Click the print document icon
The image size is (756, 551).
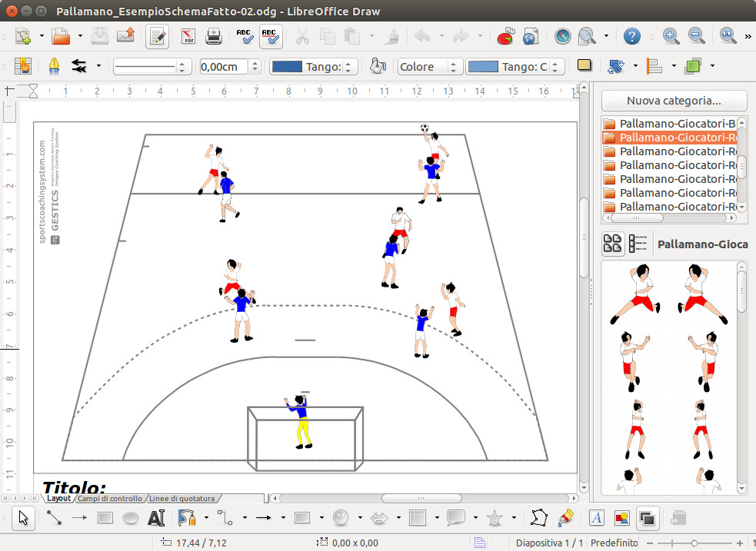point(213,36)
